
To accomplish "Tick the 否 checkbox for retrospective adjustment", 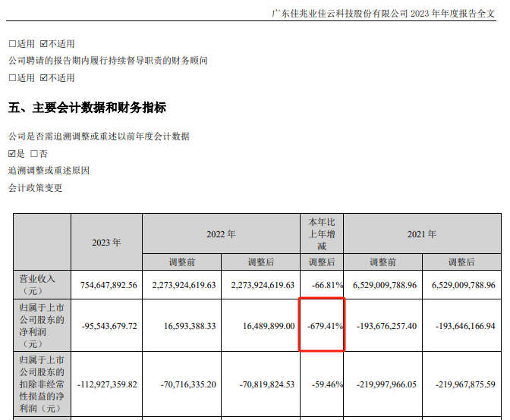I will (34, 154).
